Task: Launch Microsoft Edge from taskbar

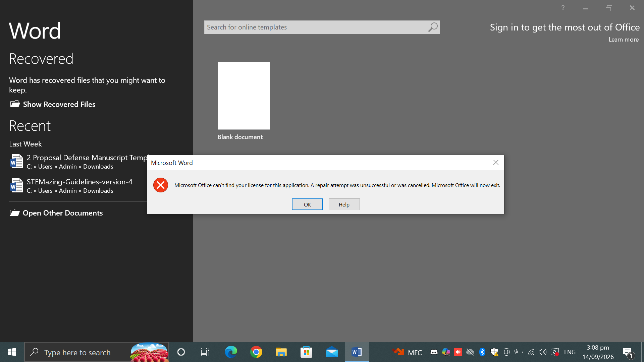Action: coord(231,352)
